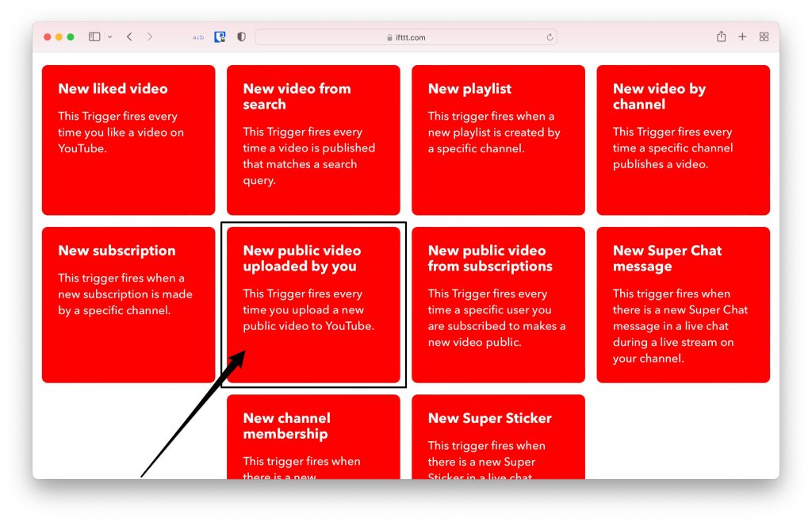Choose New public video uploaded by you
The image size is (812, 522).
[313, 305]
